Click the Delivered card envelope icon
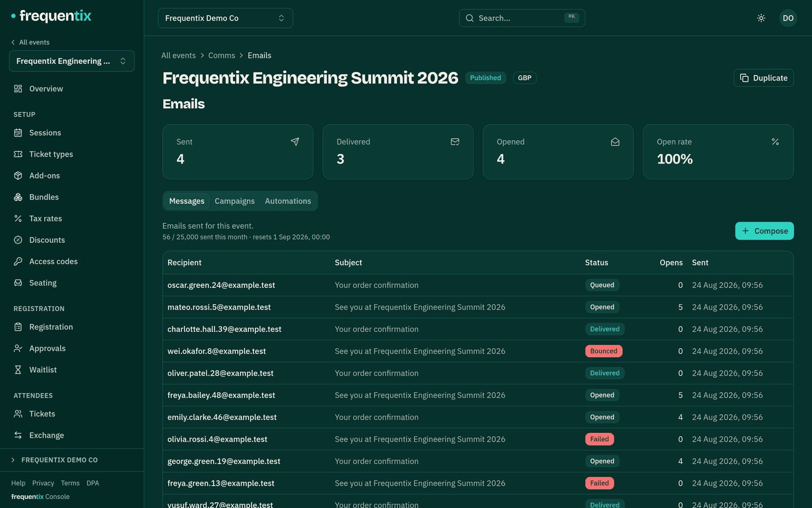812x508 pixels. [455, 142]
